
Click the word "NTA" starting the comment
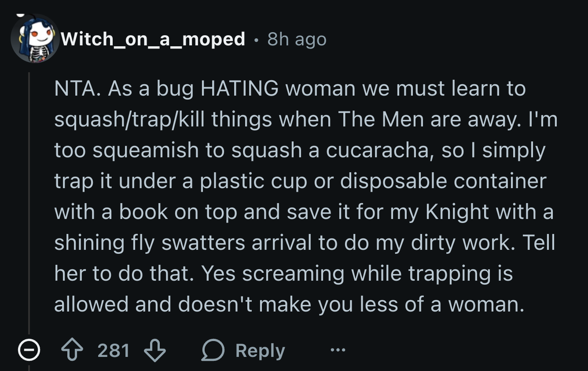click(x=74, y=89)
